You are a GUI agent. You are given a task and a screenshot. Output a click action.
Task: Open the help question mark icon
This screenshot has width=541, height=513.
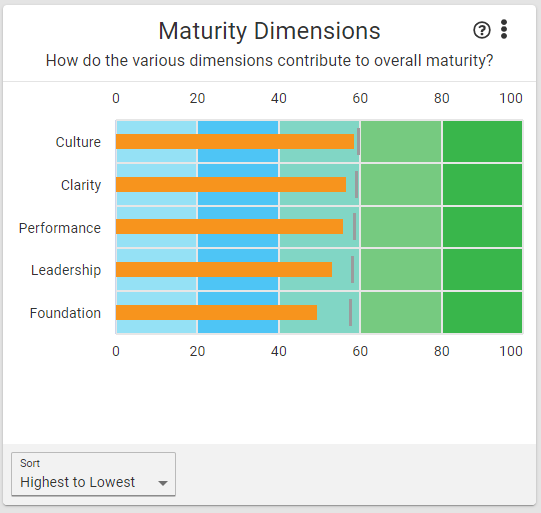[x=482, y=30]
